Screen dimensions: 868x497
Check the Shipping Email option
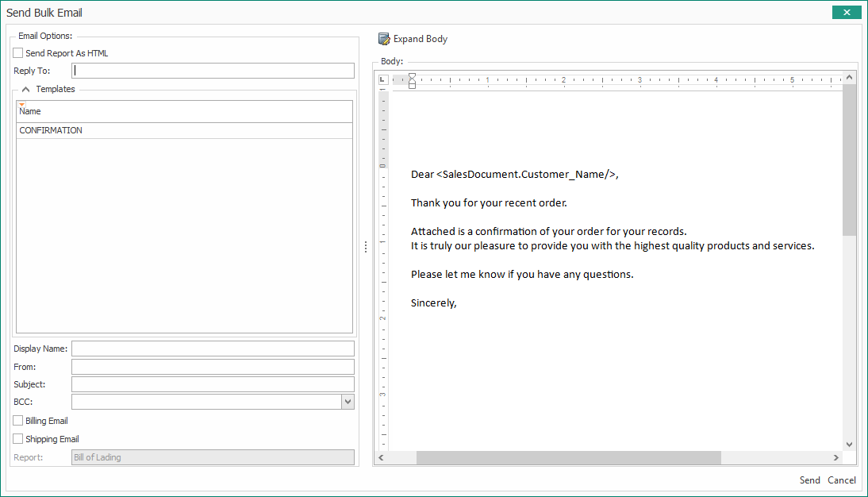(18, 439)
